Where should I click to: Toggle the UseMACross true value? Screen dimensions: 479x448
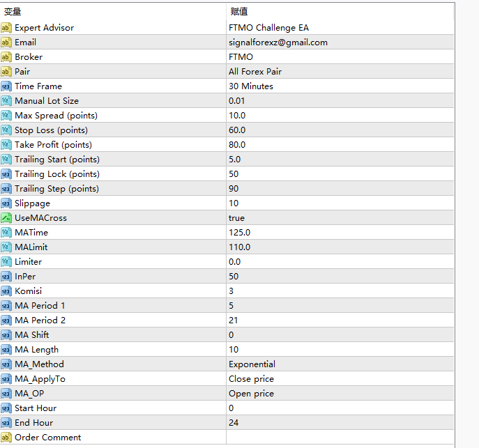pos(237,218)
